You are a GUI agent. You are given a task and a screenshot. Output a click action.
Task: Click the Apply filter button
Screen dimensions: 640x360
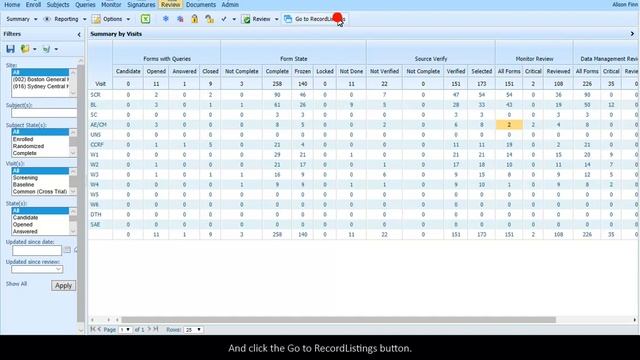[63, 285]
